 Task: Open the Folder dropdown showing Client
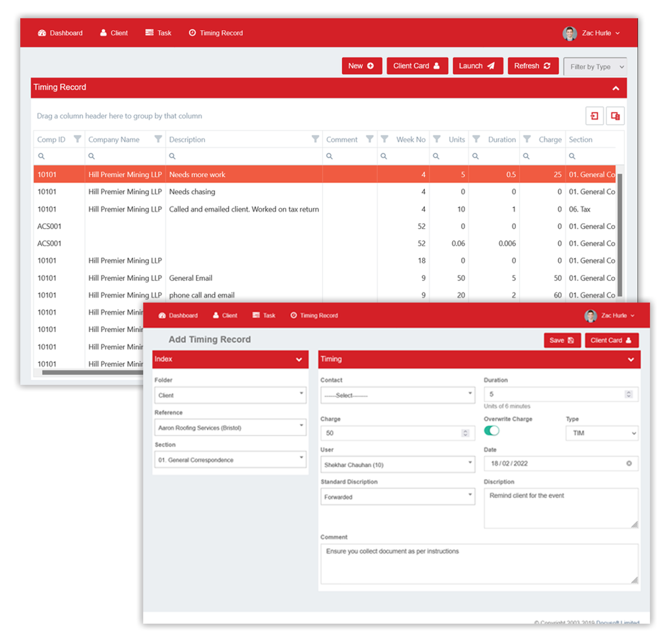click(230, 395)
